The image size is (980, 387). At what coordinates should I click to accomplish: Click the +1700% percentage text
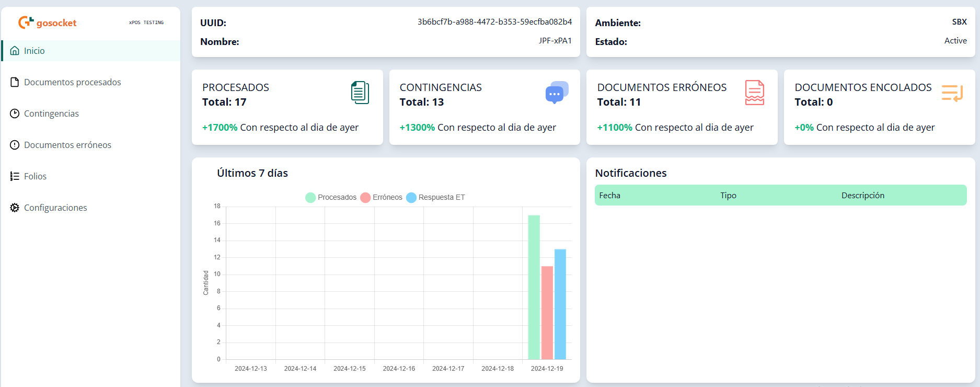(x=220, y=128)
